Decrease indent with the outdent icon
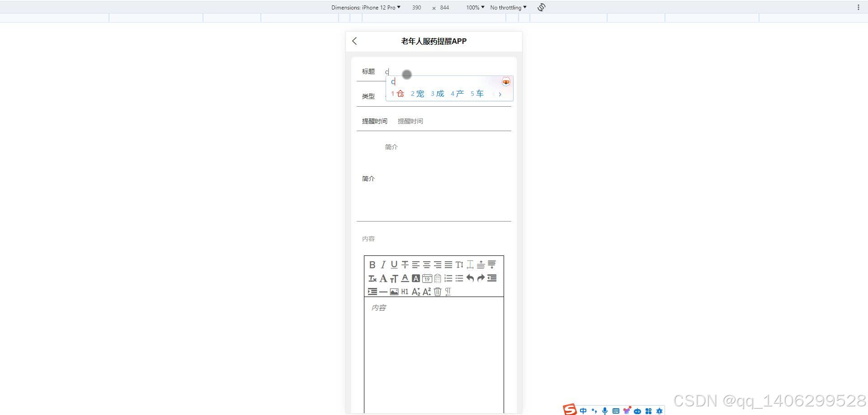Screen dimensions: 868x415 coord(491,278)
